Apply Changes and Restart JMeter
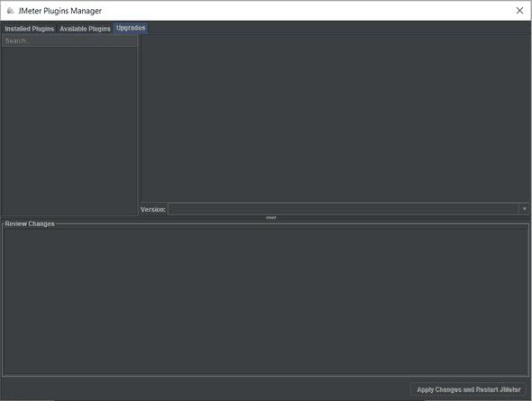 469,389
